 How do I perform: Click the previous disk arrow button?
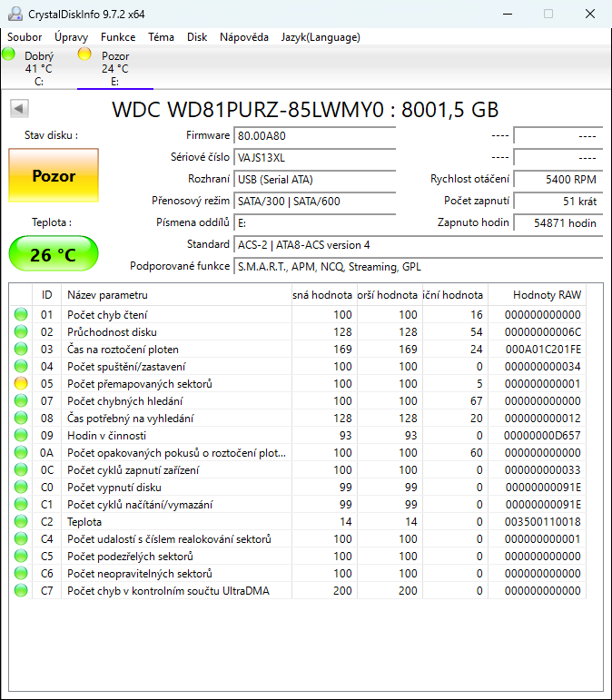pyautogui.click(x=19, y=108)
